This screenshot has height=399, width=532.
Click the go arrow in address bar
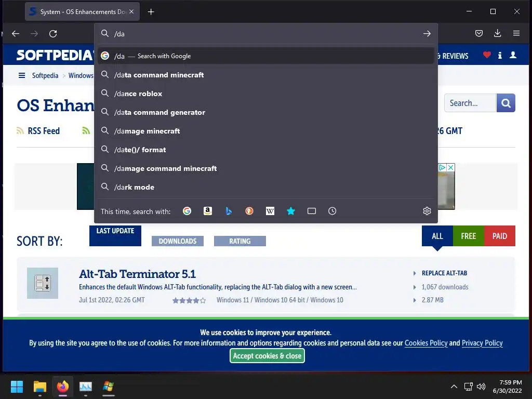point(427,34)
